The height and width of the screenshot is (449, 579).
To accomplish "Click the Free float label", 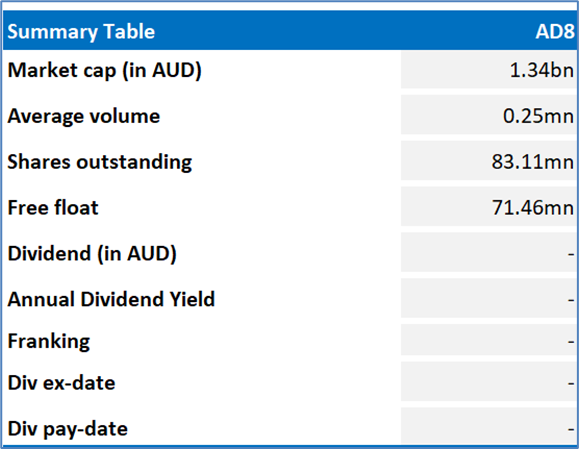I will pyautogui.click(x=53, y=207).
